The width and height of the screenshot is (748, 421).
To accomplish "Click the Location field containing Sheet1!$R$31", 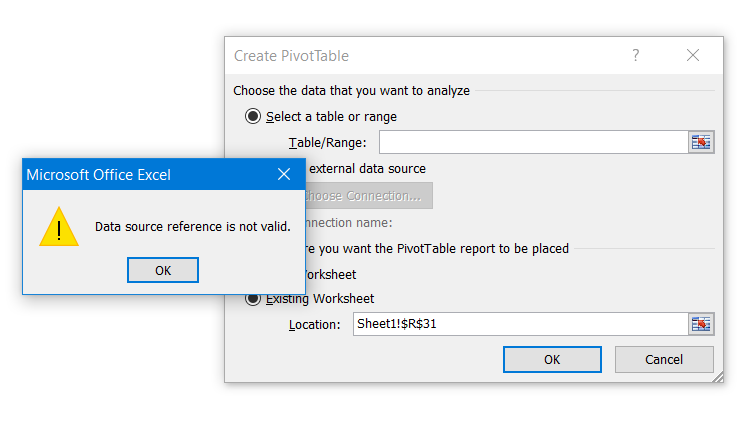I will click(x=520, y=324).
